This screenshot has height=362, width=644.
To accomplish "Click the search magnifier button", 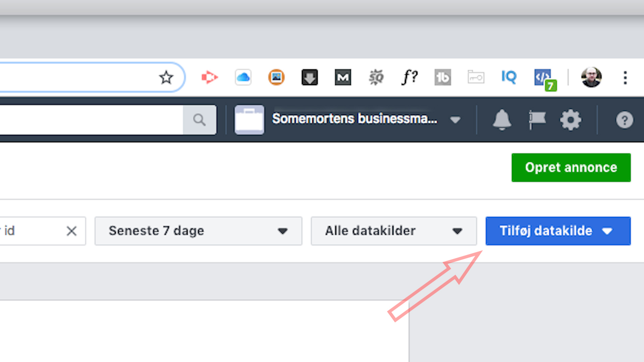I will pos(200,120).
